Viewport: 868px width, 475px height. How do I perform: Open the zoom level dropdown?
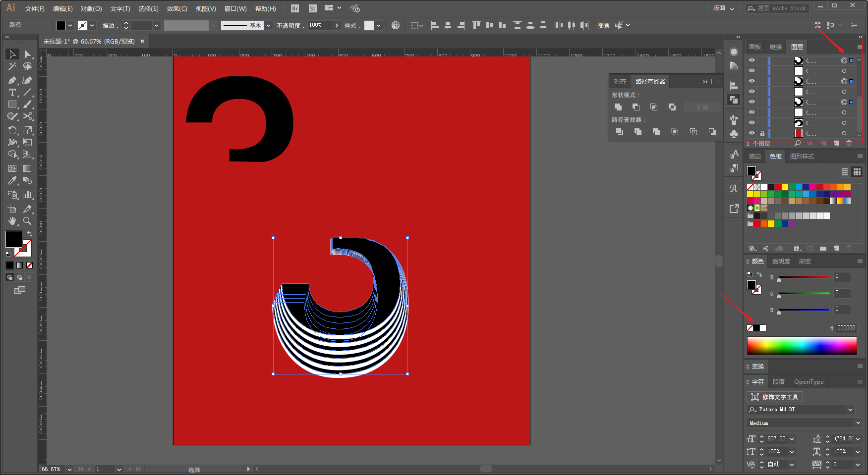coord(69,469)
